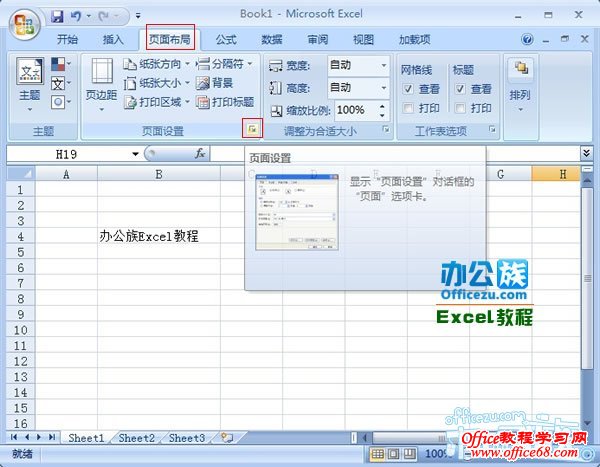Save the workbook from Quick Access Toolbar

point(57,16)
